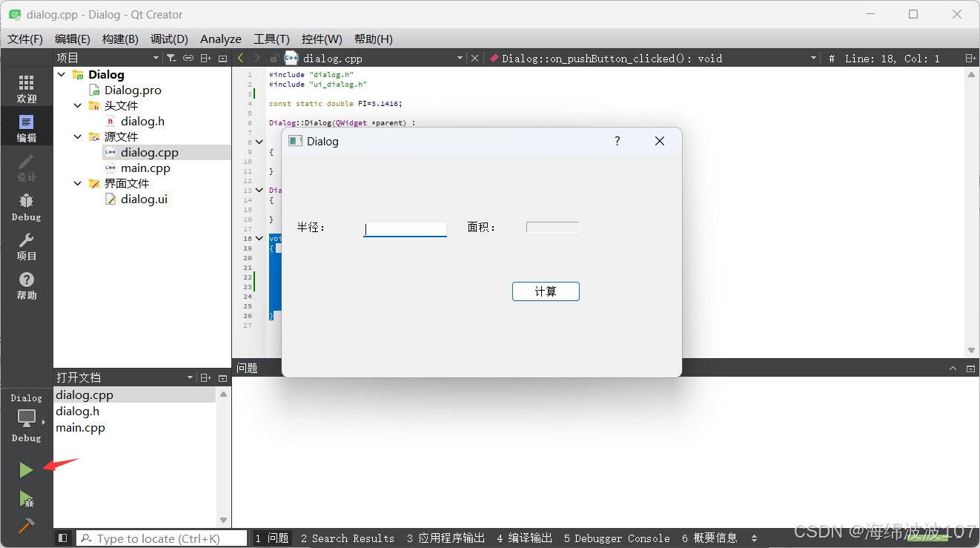
Task: Open the 工具(T) tools menu
Action: [x=271, y=39]
